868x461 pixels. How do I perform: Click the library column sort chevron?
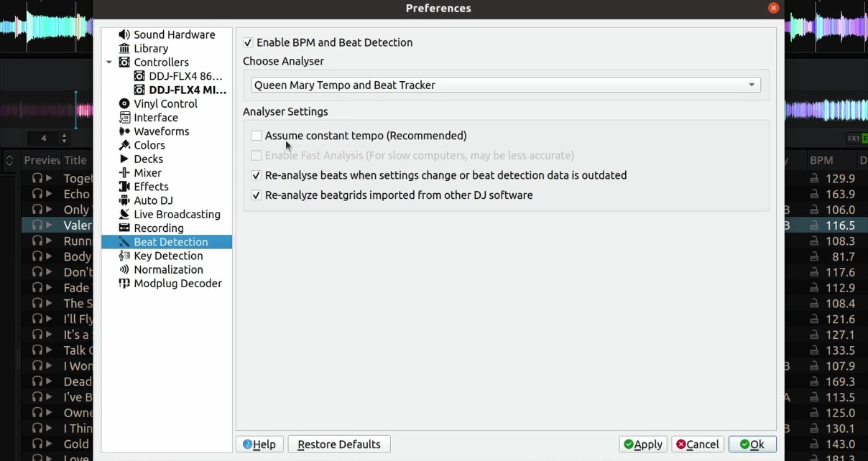click(9, 160)
